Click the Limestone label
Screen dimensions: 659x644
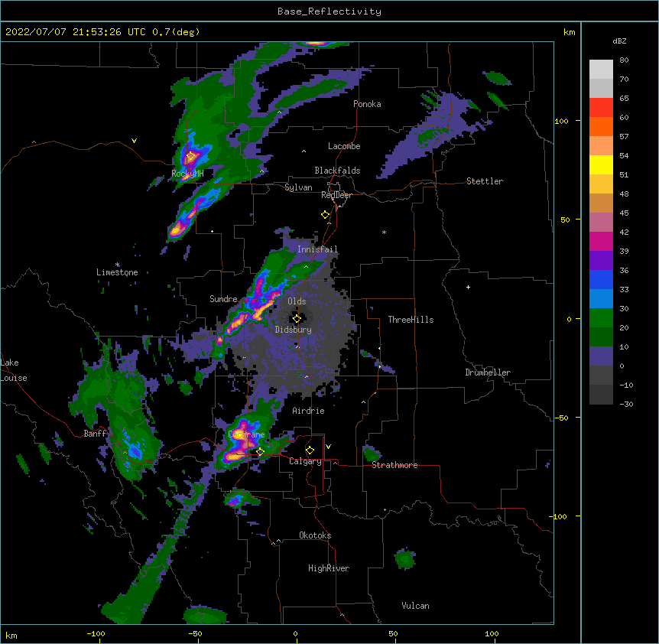[x=117, y=272]
